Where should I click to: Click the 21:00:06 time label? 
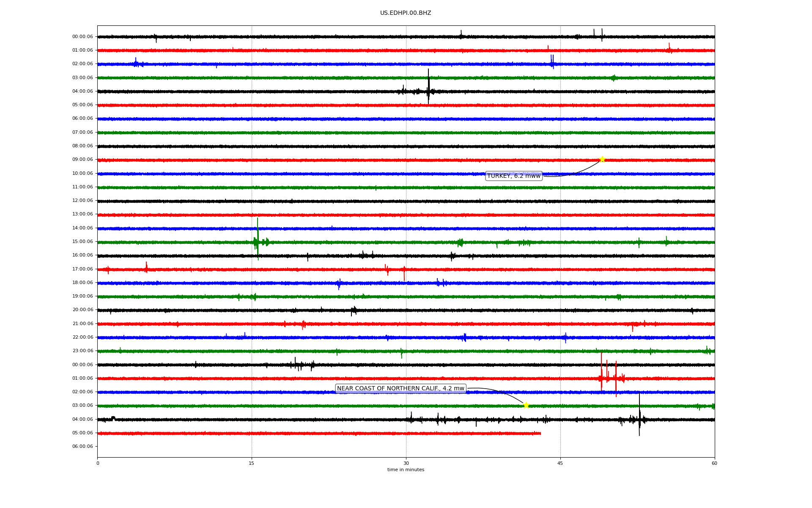click(82, 324)
